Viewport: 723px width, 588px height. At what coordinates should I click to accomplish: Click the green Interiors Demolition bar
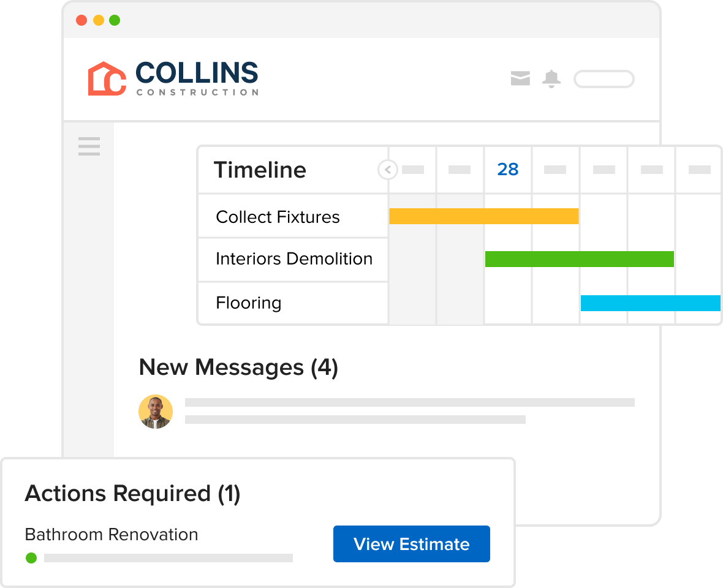(x=579, y=259)
